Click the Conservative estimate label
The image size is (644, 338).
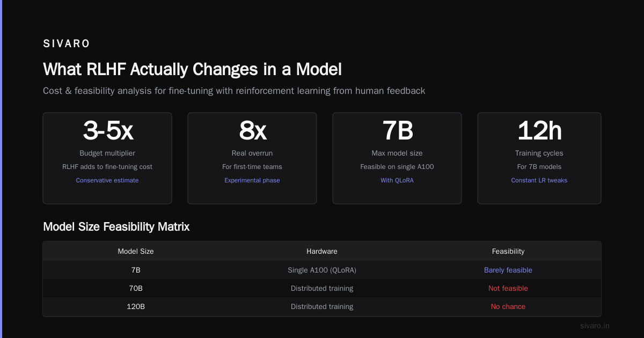(107, 180)
